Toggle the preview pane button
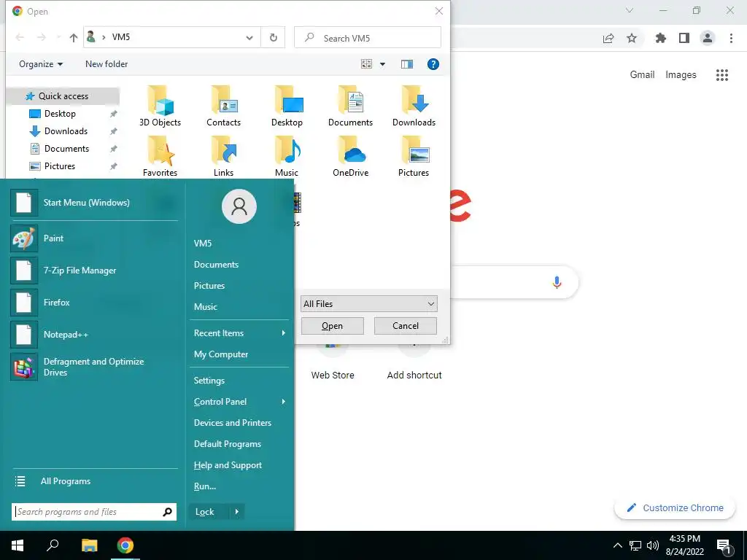 click(407, 64)
